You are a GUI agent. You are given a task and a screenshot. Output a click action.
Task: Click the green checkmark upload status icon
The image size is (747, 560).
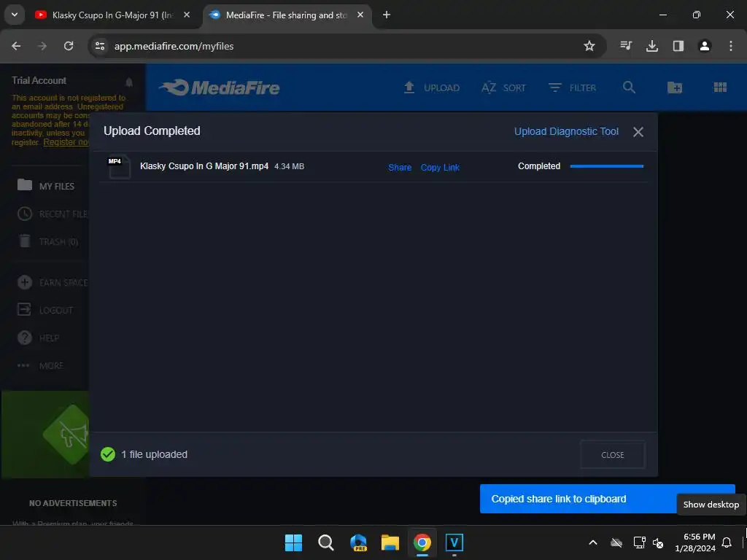pyautogui.click(x=108, y=454)
